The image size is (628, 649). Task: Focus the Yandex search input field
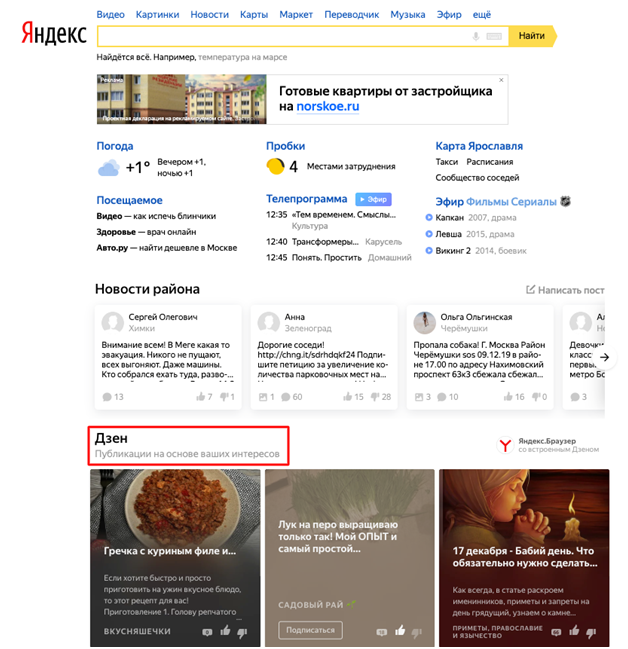(x=284, y=36)
